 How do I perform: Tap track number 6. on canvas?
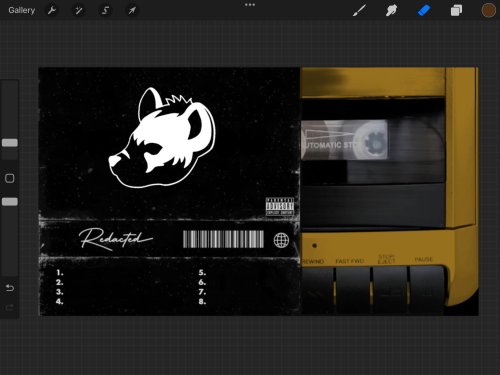(x=202, y=282)
